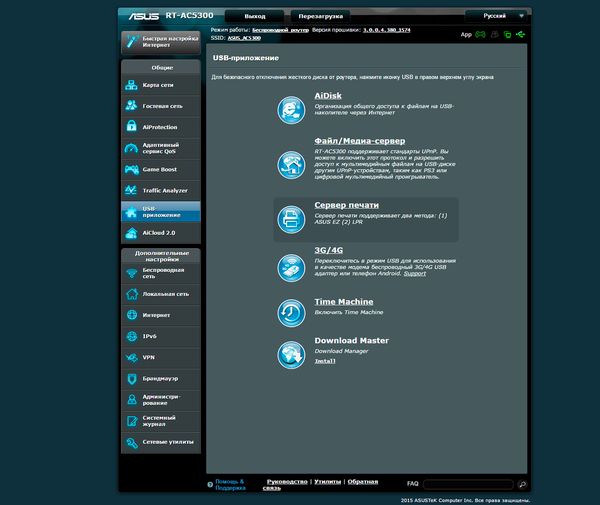Viewport: 600px width, 505px height.
Task: Click the Time Machine clock icon
Action: tap(291, 313)
